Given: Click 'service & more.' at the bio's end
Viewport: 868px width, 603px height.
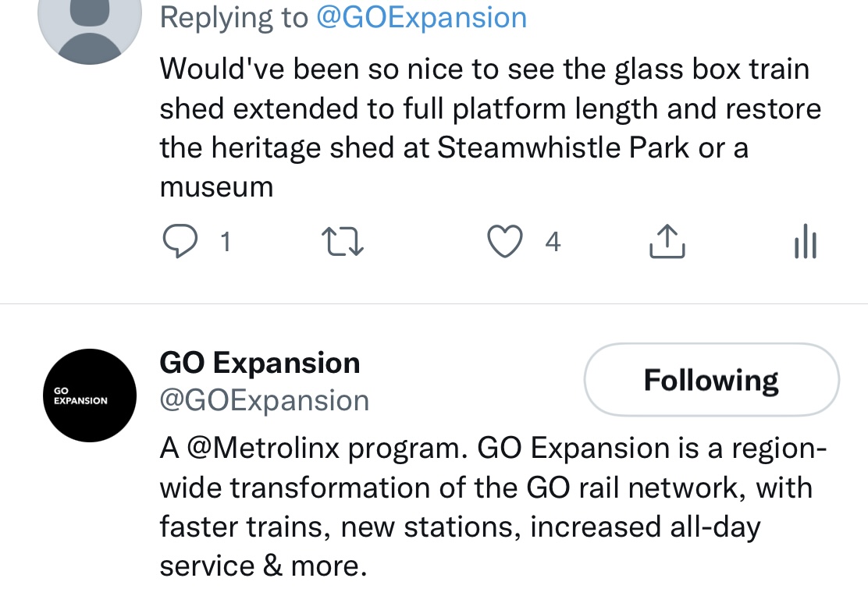Looking at the screenshot, I should pos(263,566).
